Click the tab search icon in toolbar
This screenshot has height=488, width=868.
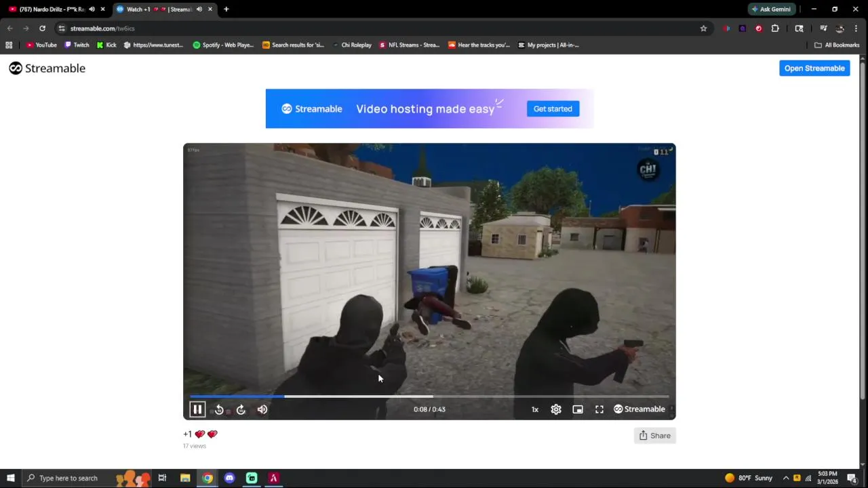point(799,28)
